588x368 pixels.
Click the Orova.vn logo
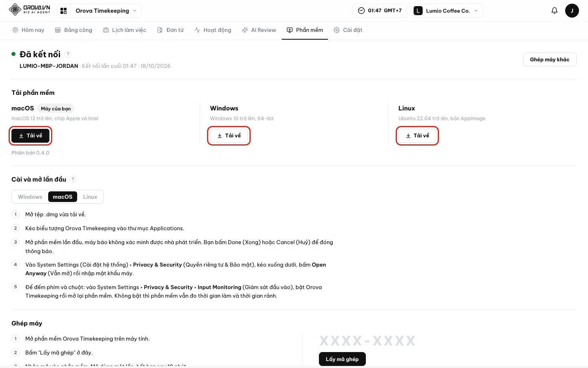point(29,10)
